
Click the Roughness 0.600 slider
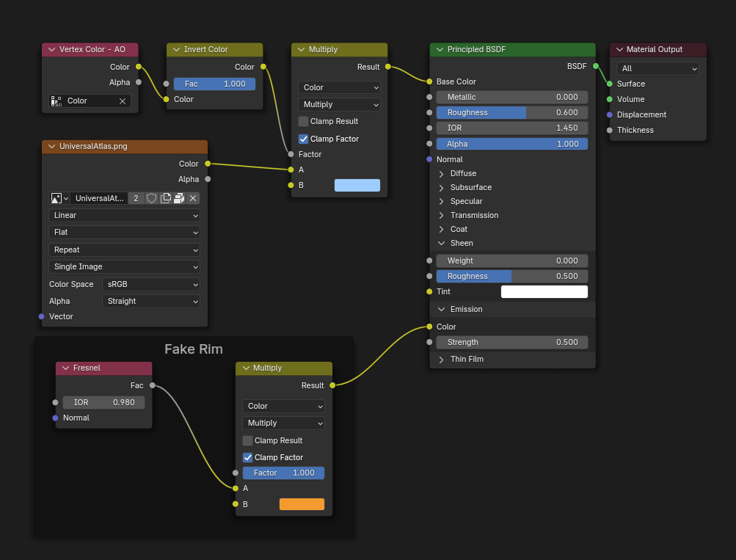pyautogui.click(x=512, y=113)
